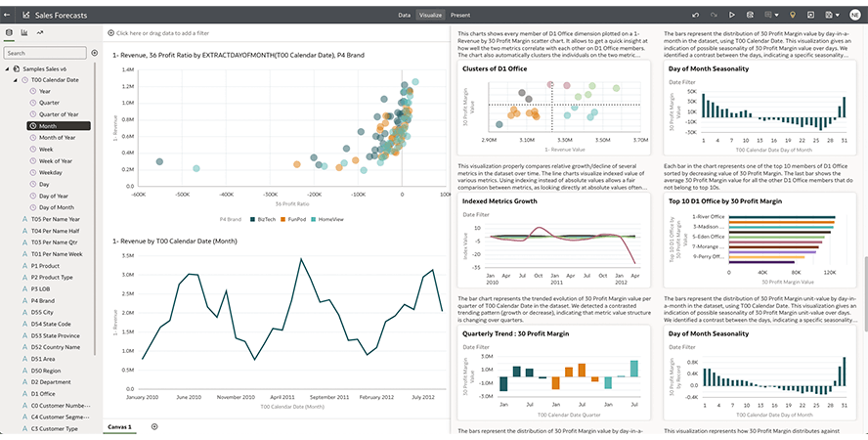Click the Undo icon in top toolbar
868x440 pixels.
695,16
